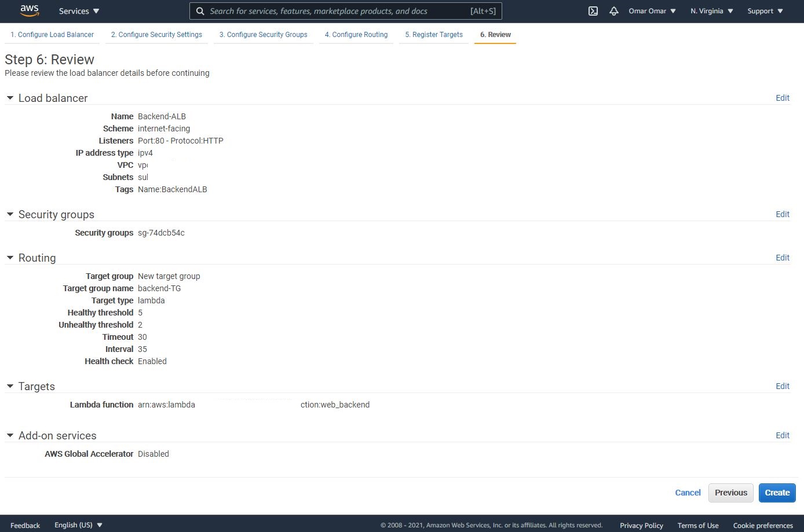
Task: Collapse the Targets section
Action: 10,386
